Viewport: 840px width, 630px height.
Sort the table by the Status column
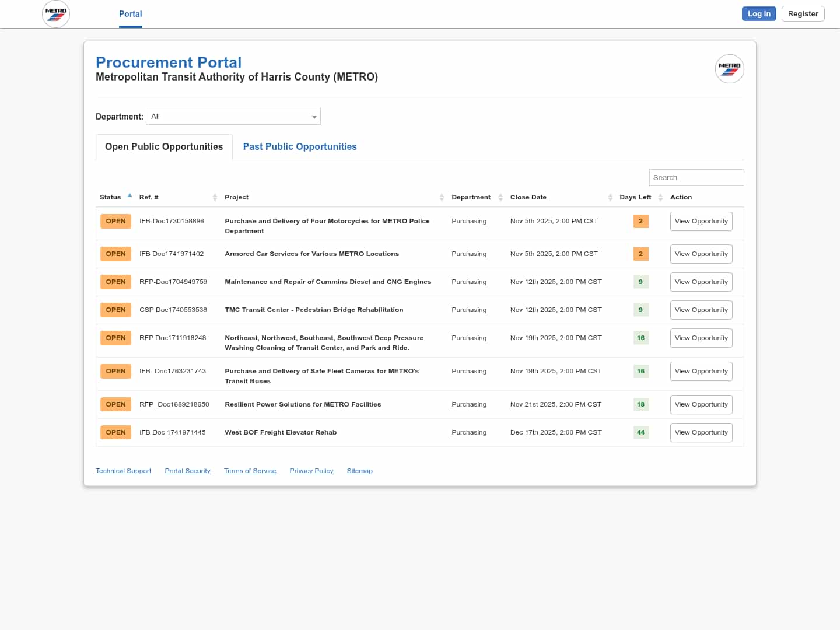111,197
